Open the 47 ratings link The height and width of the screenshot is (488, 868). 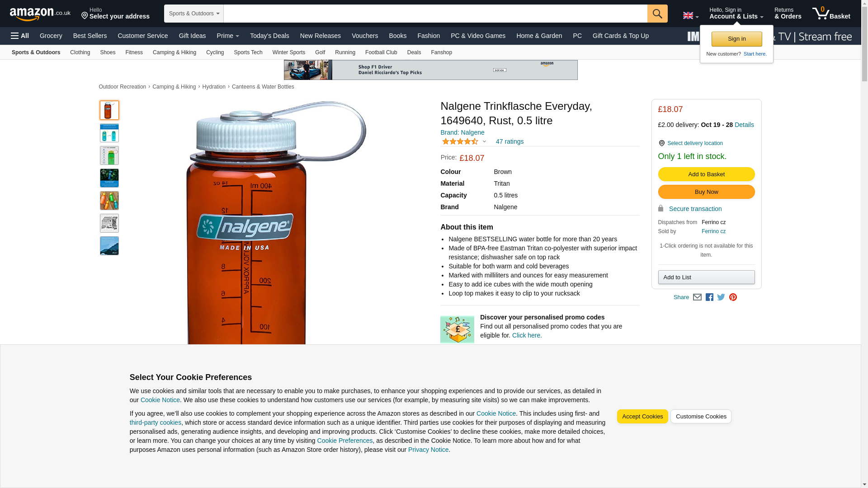509,142
